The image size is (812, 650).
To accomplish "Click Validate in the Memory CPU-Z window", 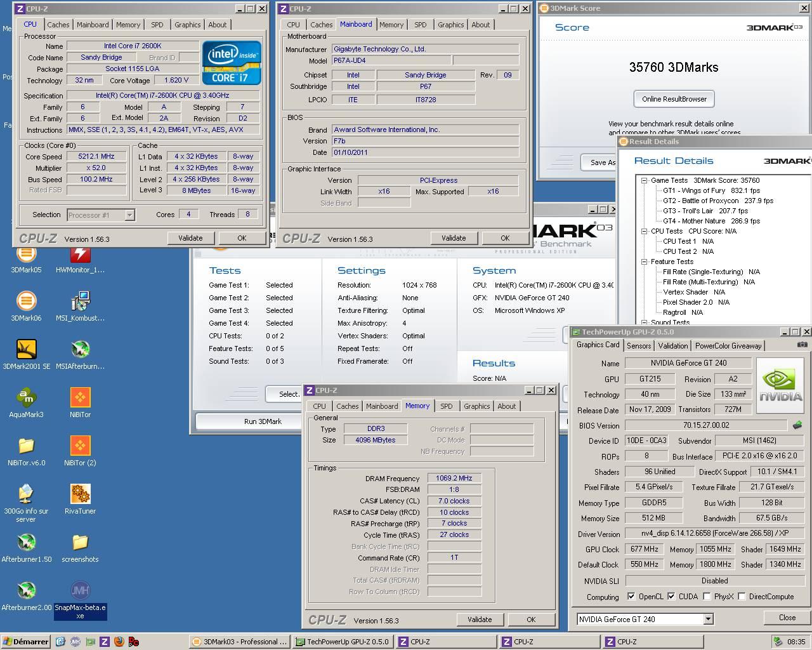I will click(480, 620).
